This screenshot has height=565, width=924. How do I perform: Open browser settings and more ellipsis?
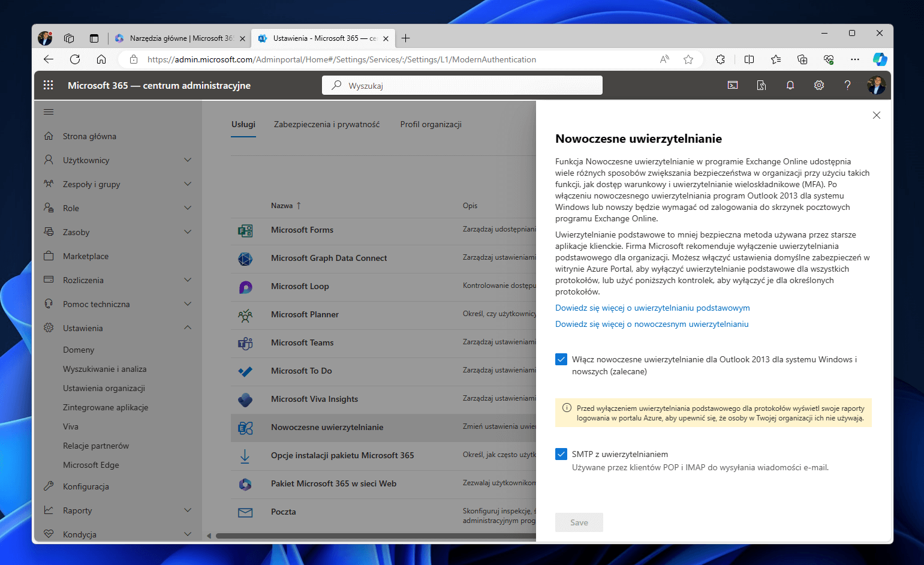855,59
